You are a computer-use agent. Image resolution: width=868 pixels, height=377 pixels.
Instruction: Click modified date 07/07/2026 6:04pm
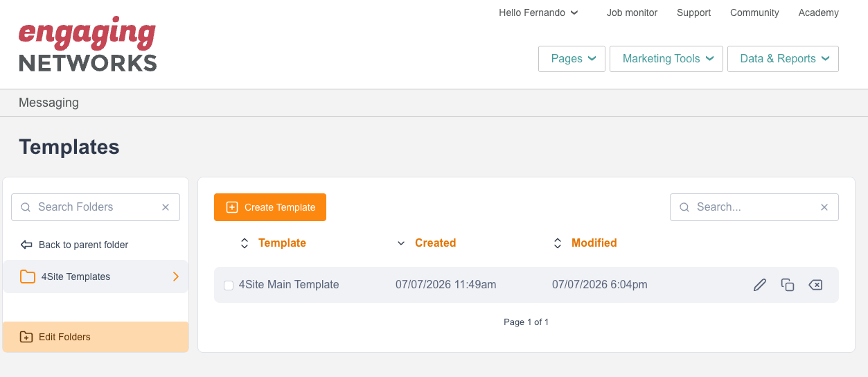[600, 285]
